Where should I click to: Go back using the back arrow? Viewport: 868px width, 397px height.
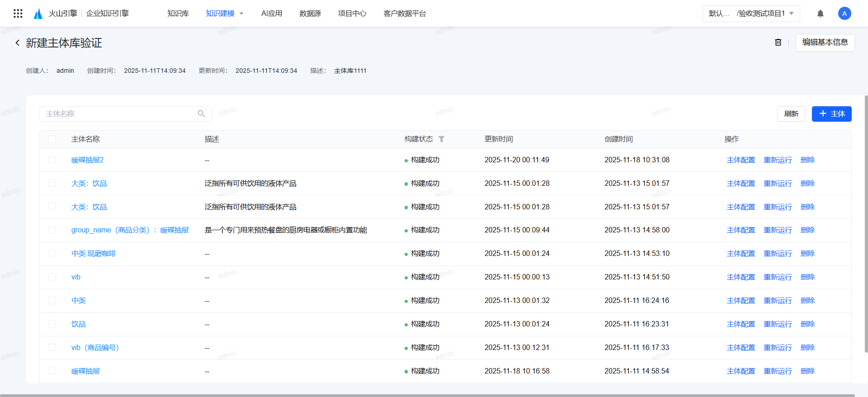tap(17, 43)
